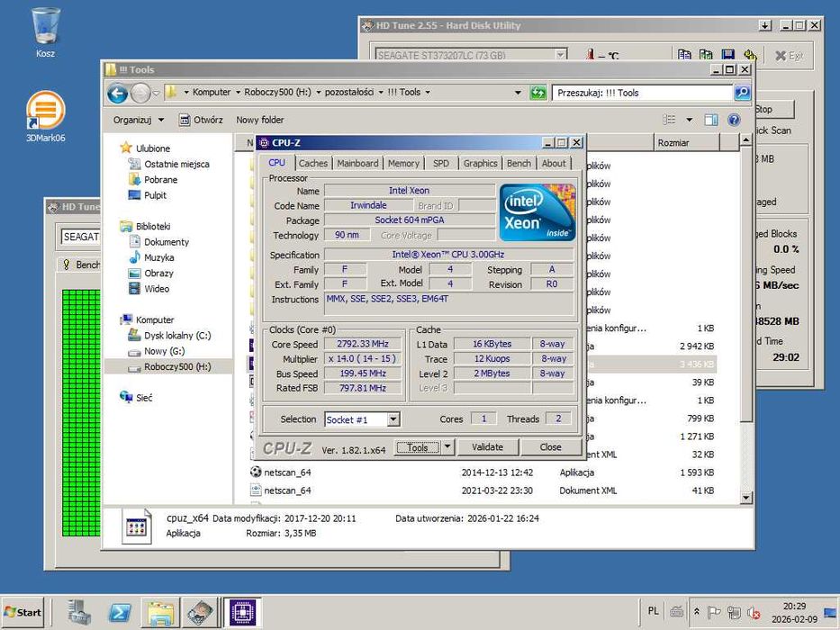Viewport: 840px width, 630px height.
Task: Toggle the preview pane icon in Explorer
Action: [711, 120]
